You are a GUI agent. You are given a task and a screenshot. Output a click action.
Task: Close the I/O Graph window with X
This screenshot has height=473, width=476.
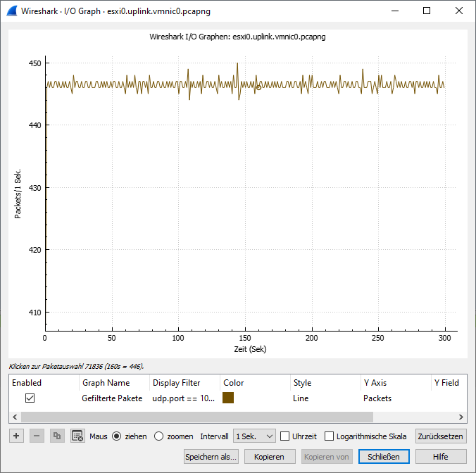(459, 11)
